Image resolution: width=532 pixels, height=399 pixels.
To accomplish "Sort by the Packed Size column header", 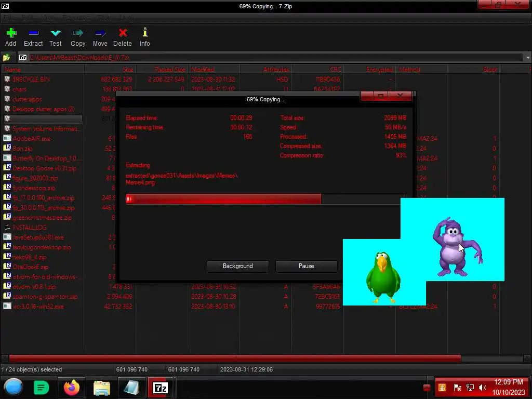I will tap(162, 70).
